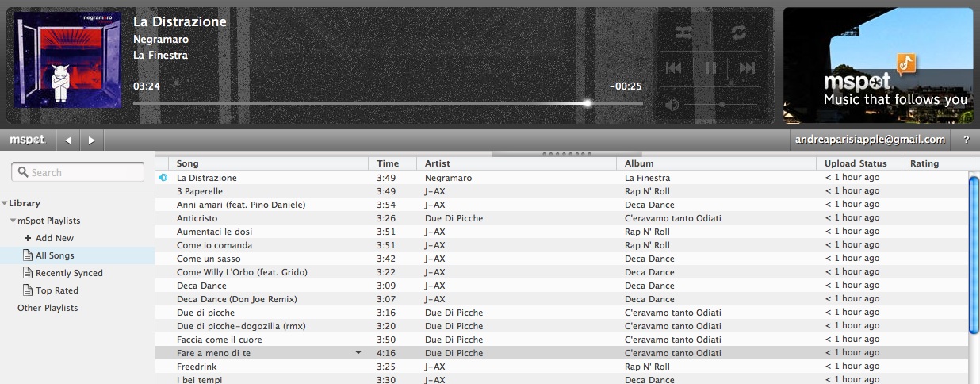Navigate back with the left arrow
This screenshot has height=384, width=980.
68,140
